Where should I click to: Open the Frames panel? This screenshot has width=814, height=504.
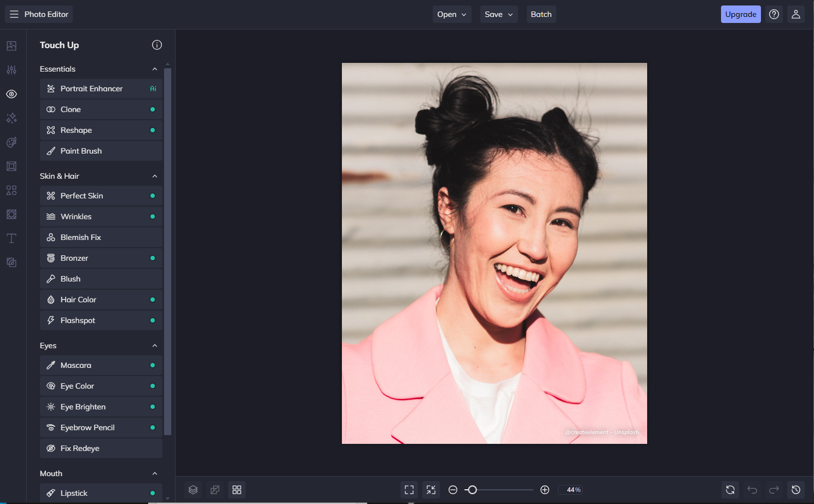point(11,166)
